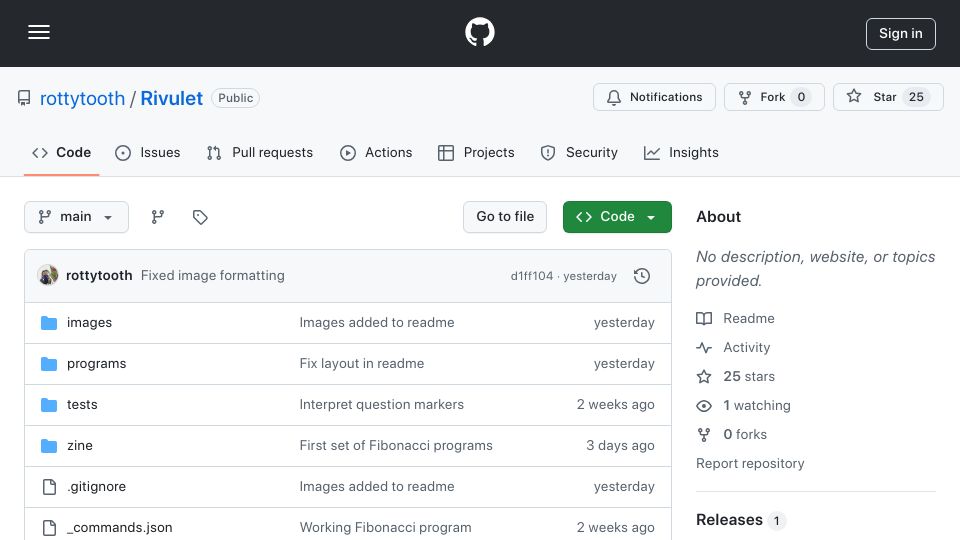
Task: Switch to the Issues tab
Action: click(x=148, y=152)
